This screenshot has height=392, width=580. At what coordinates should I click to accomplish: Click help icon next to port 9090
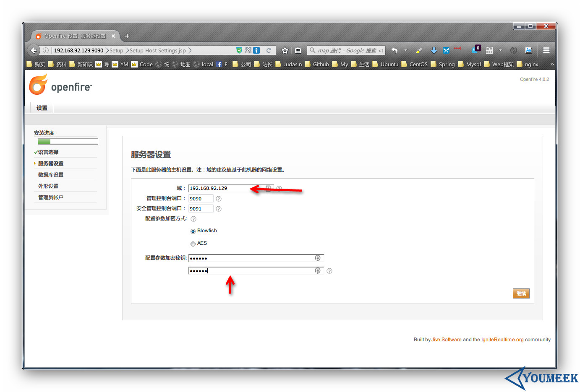[218, 199]
